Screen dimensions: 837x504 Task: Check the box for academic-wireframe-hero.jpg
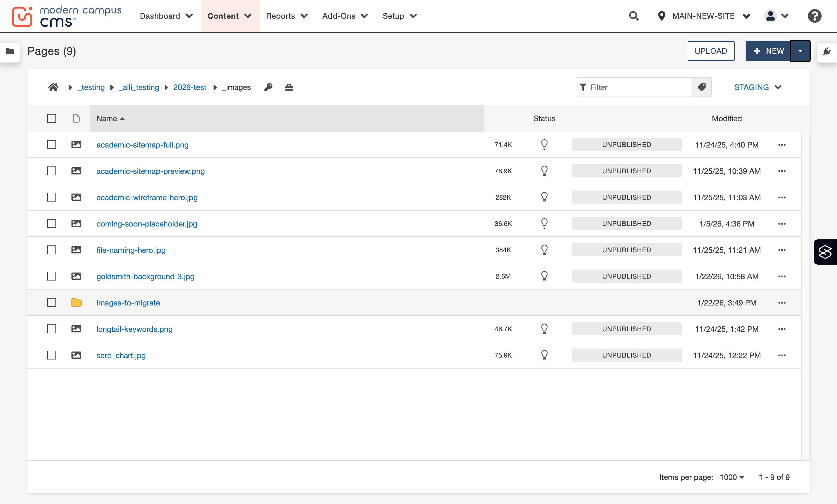pyautogui.click(x=52, y=197)
